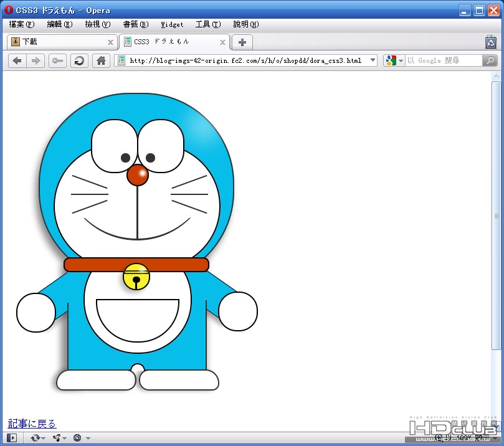The width and height of the screenshot is (504, 446).
Task: Click the Google search engine icon
Action: [391, 60]
